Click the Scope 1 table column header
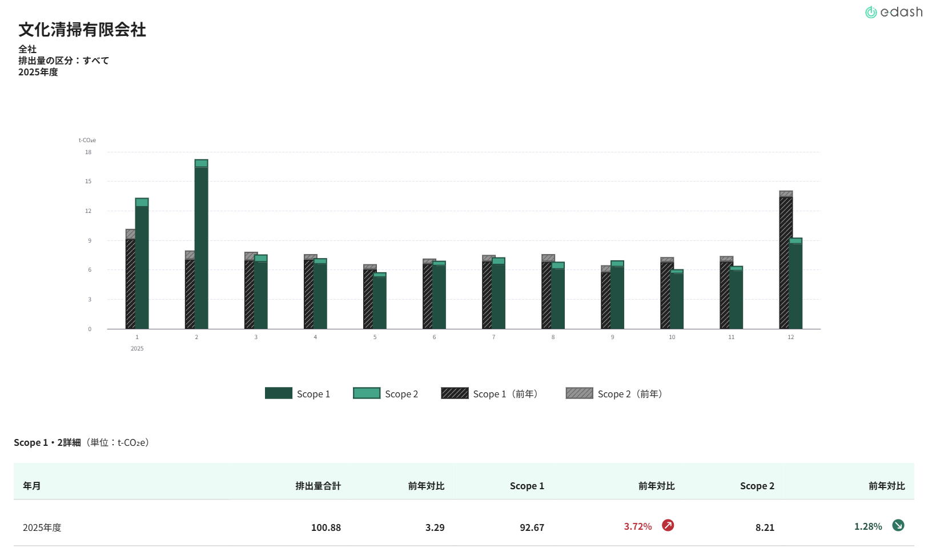 [527, 486]
